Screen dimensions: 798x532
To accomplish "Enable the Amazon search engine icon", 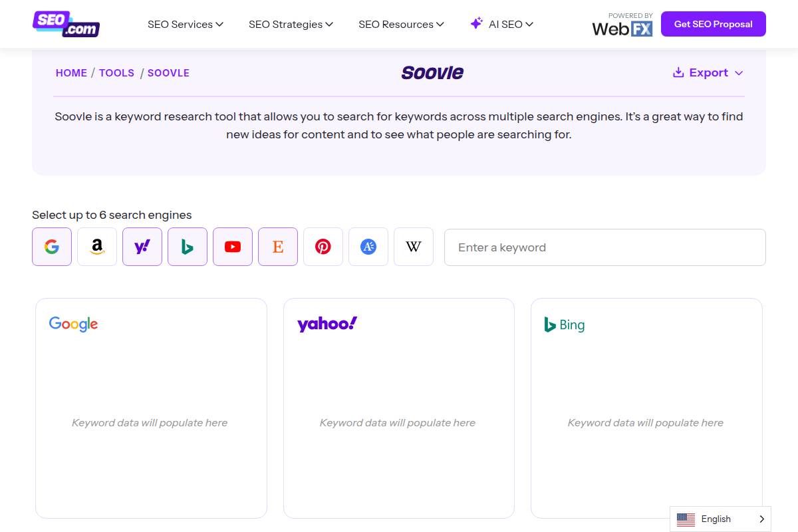I will pyautogui.click(x=97, y=247).
